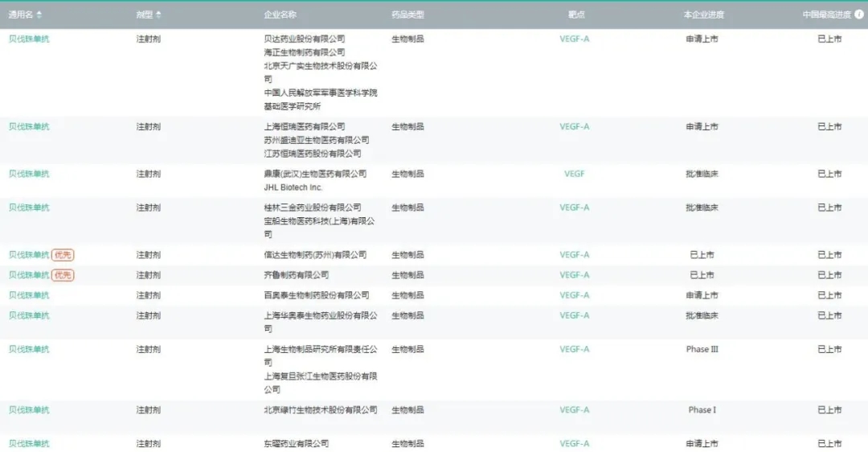Click the 优先 tag in the 齐鲁制药 row
The image size is (868, 452).
click(63, 275)
